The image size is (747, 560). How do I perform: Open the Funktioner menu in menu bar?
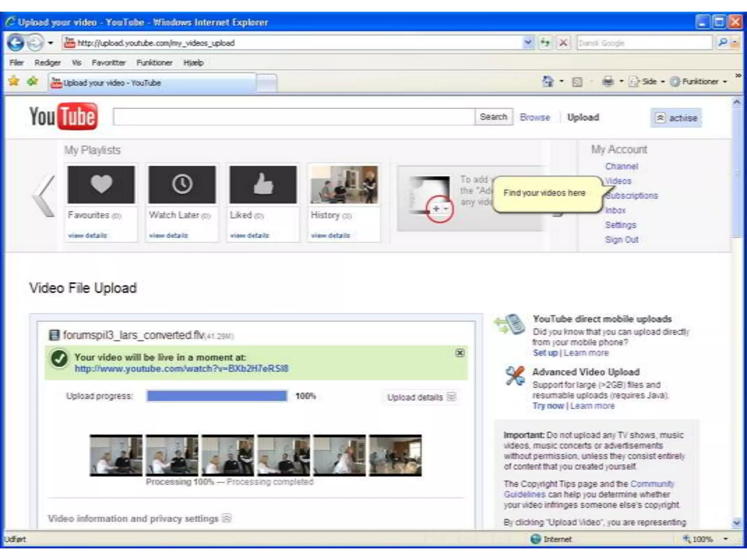tap(154, 63)
